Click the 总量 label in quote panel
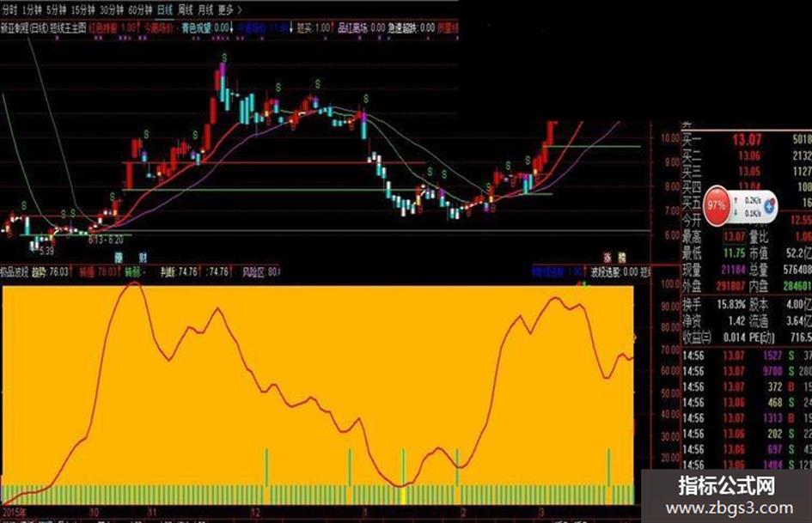 click(x=759, y=270)
